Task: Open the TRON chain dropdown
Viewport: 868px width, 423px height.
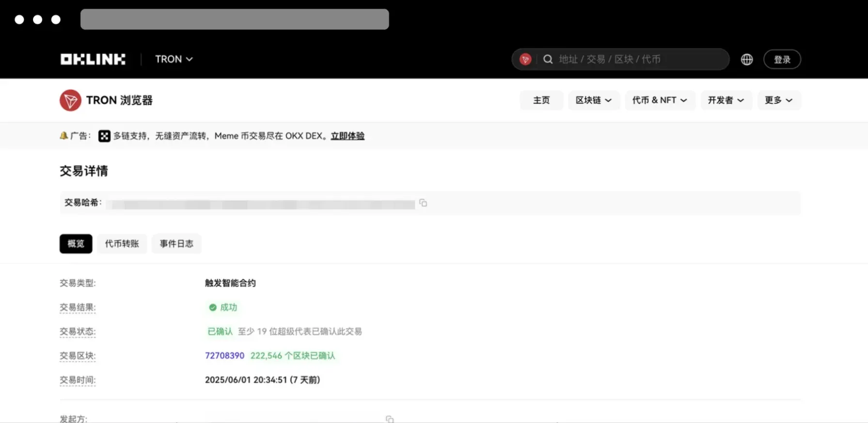Action: pos(174,59)
